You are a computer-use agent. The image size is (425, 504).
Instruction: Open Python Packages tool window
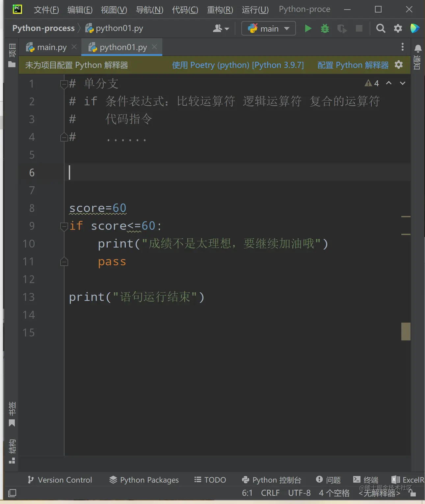pyautogui.click(x=144, y=480)
